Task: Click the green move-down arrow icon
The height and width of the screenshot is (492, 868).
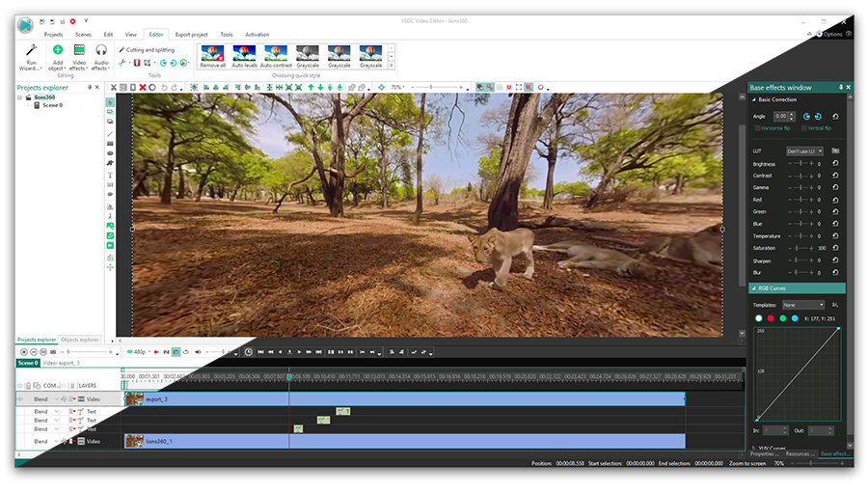Action: [x=320, y=88]
